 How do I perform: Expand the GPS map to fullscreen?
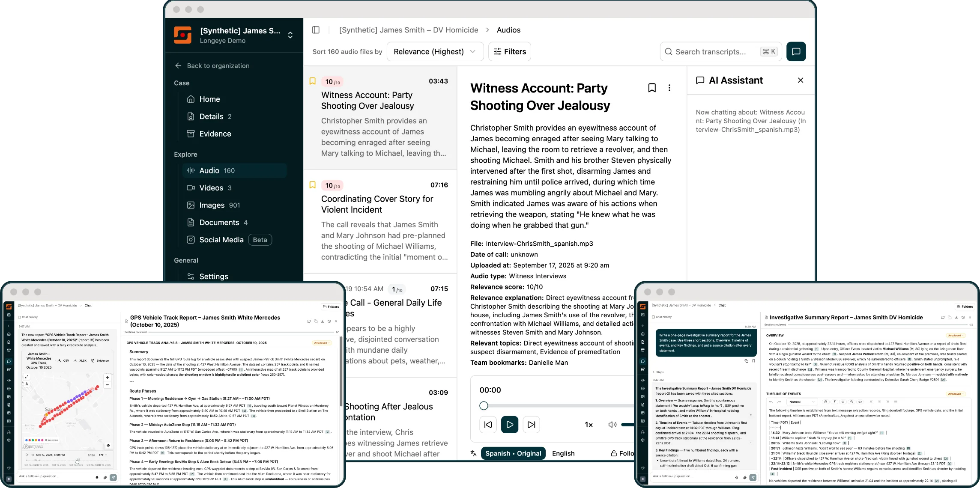(x=27, y=377)
